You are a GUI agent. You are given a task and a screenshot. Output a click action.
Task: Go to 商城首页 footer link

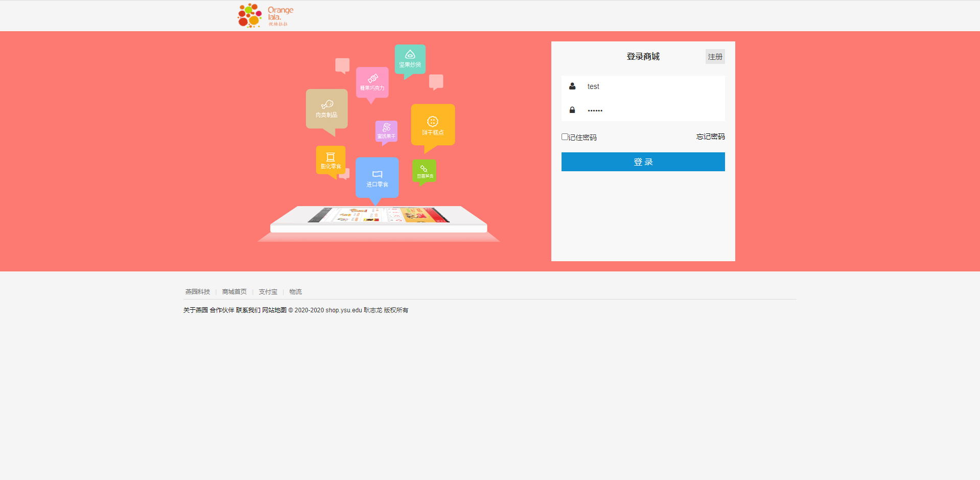pyautogui.click(x=234, y=292)
